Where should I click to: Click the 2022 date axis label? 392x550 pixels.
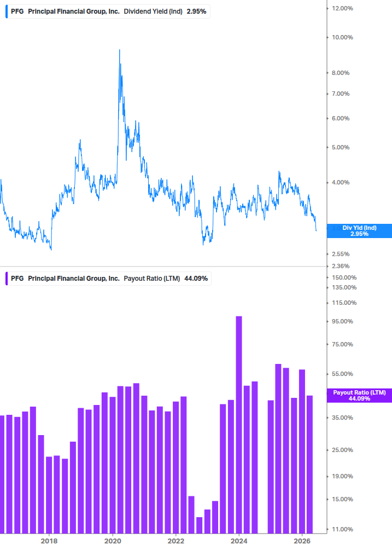[x=176, y=541]
